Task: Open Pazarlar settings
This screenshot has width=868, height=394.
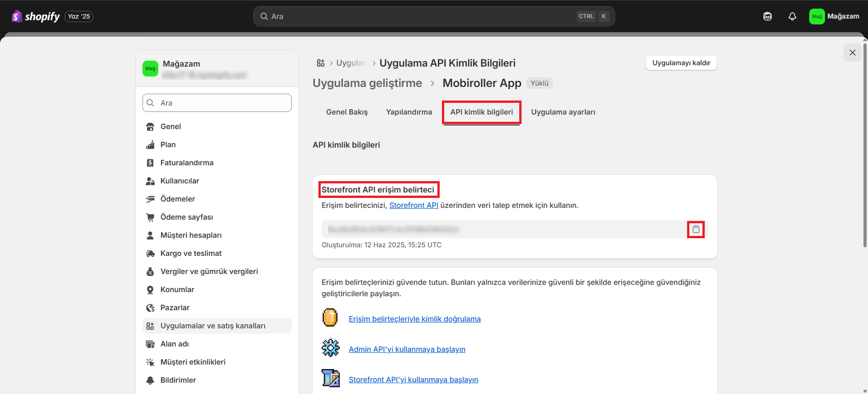Action: 217,308
